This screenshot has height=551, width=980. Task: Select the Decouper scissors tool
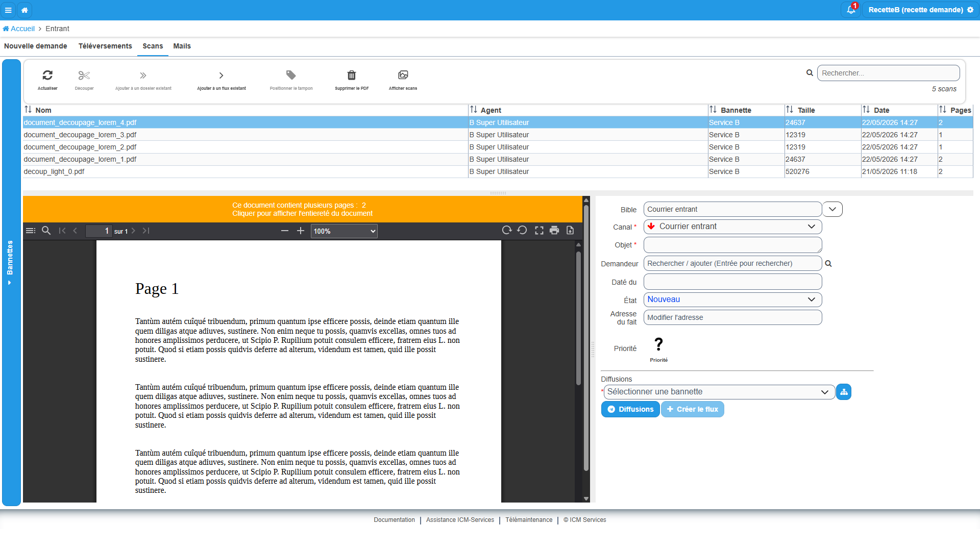coord(84,76)
